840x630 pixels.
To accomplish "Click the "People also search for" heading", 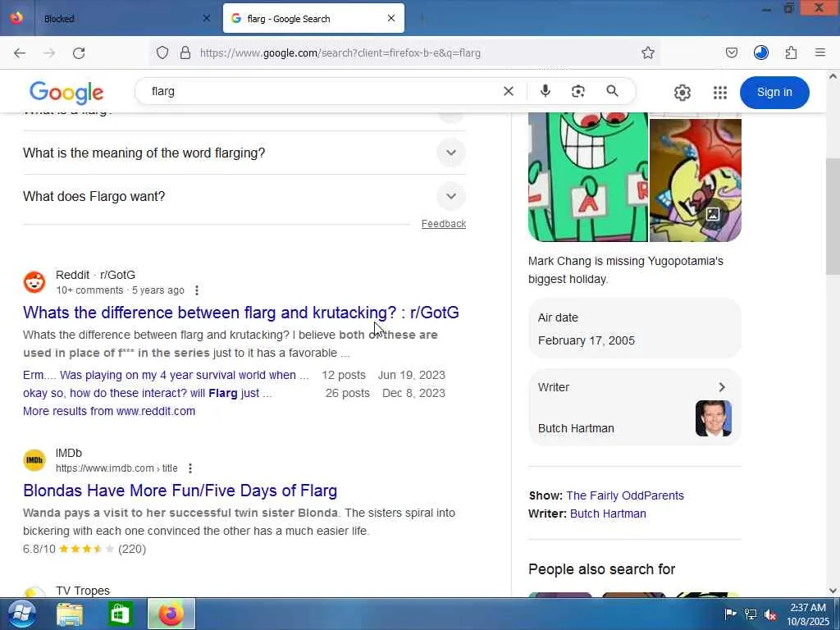I will click(601, 569).
